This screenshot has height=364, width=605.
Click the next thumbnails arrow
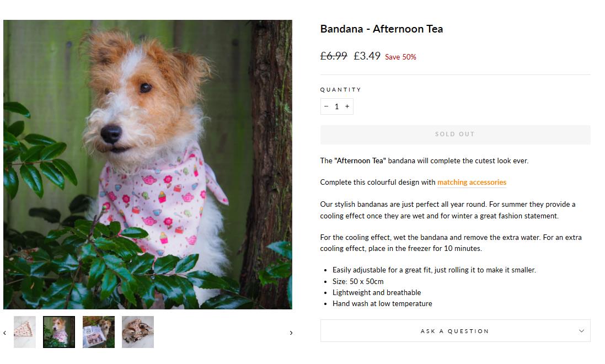tap(291, 333)
